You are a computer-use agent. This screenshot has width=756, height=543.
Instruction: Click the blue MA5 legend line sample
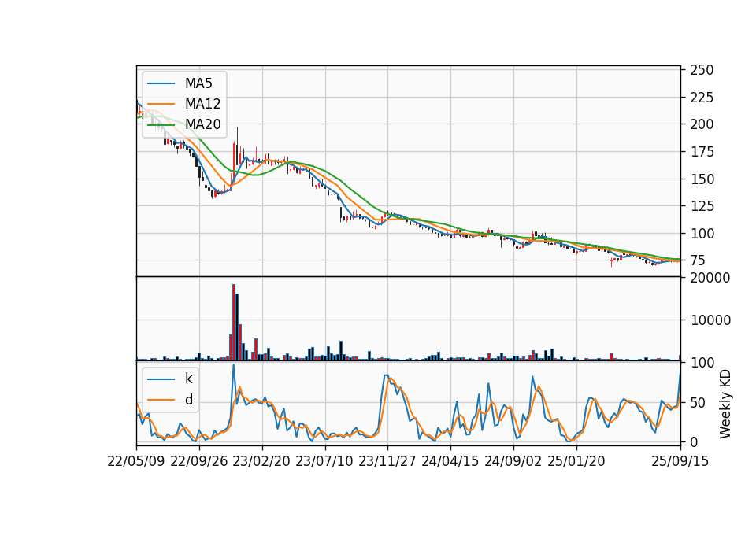[x=161, y=84]
